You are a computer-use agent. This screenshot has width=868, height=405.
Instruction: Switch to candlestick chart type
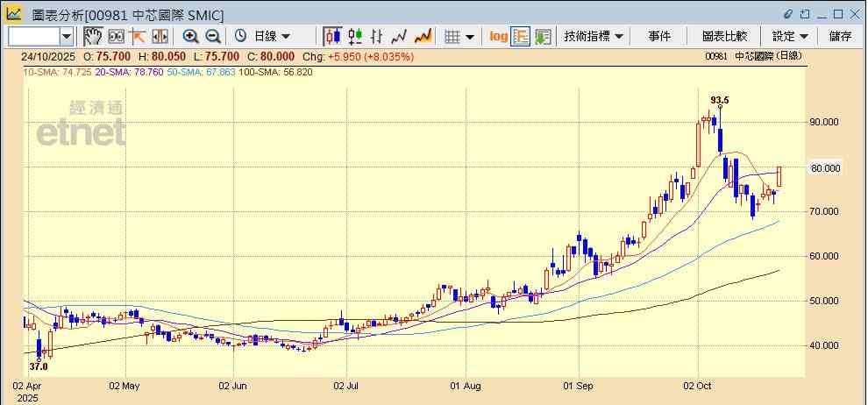(332, 36)
